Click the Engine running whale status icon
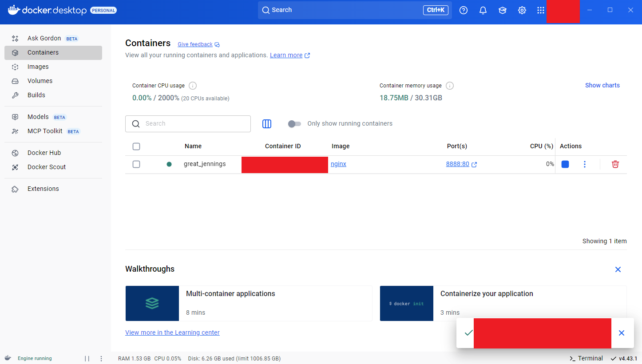Screen dimensions: 642x364 pyautogui.click(x=8, y=358)
